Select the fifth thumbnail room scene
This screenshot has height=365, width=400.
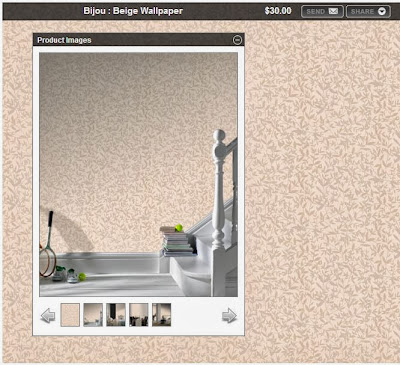tap(162, 315)
